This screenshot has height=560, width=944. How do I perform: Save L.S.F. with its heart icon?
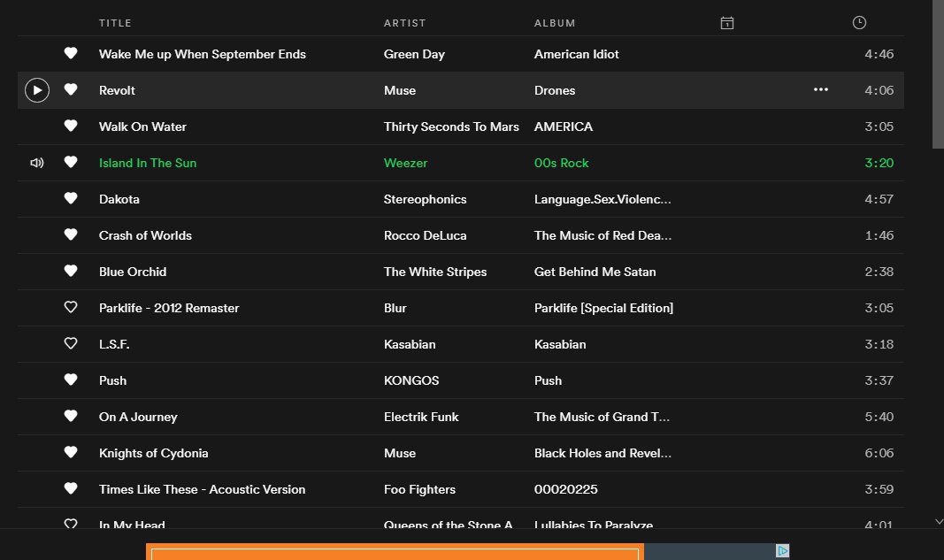click(x=71, y=342)
